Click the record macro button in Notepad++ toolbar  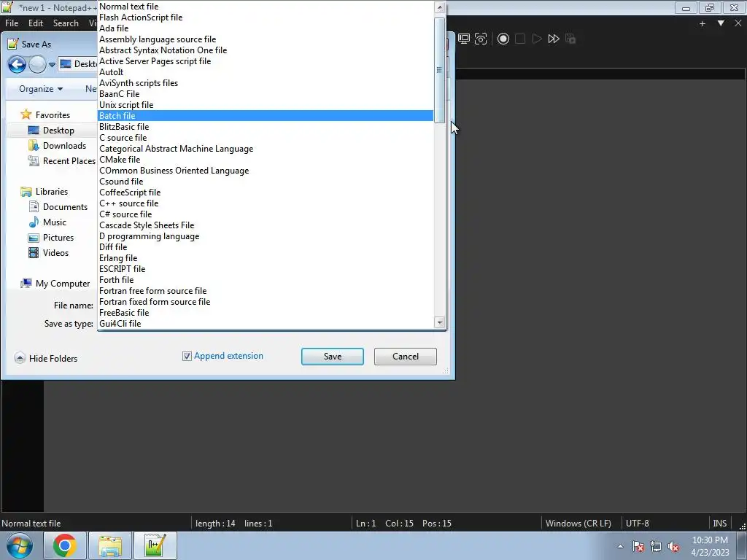(x=503, y=39)
